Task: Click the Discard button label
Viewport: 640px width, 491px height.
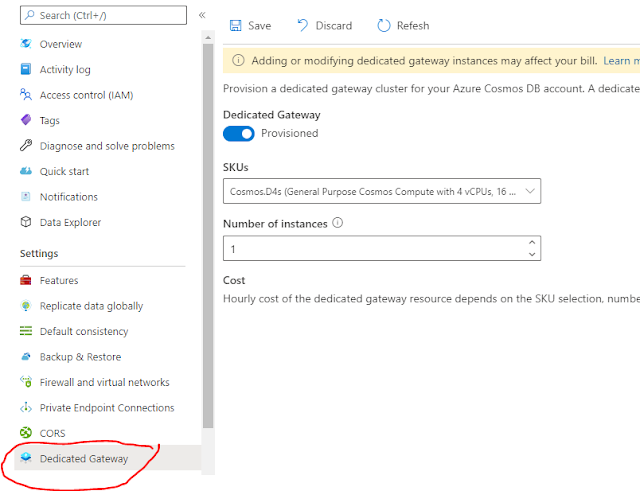Action: pyautogui.click(x=334, y=26)
